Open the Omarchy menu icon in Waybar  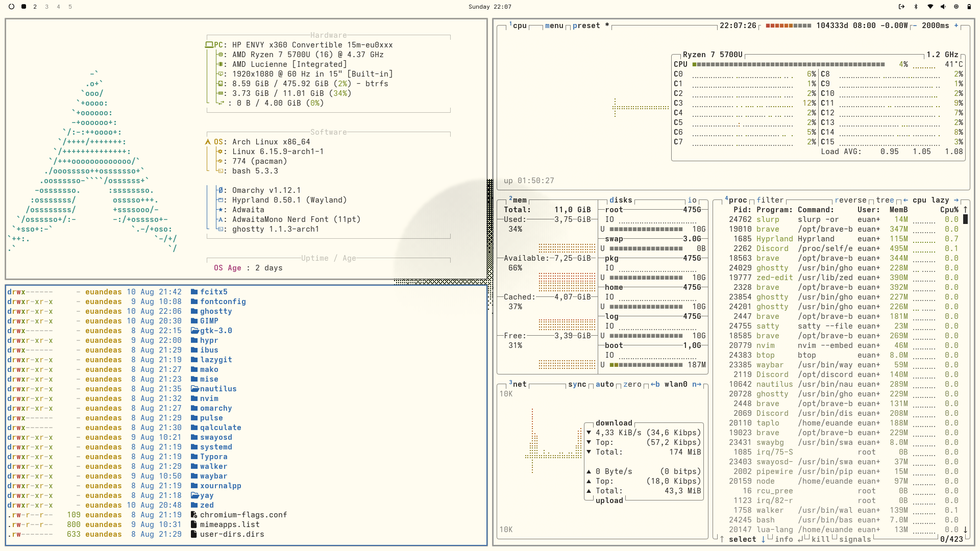(x=11, y=7)
